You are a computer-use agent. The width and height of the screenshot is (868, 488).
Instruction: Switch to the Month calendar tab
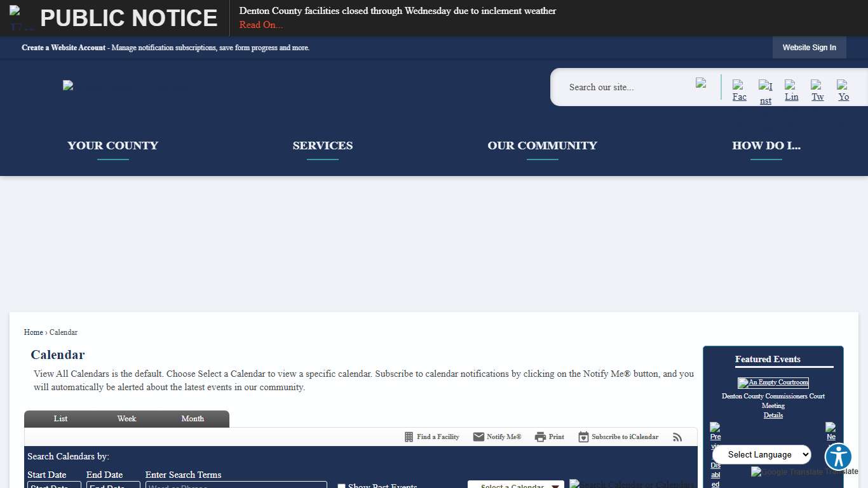(x=193, y=419)
